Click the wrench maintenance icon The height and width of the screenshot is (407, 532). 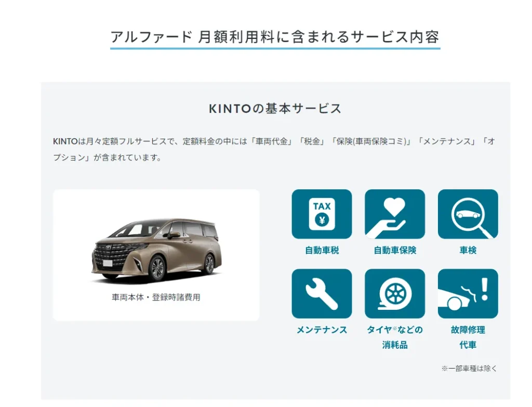pos(322,294)
